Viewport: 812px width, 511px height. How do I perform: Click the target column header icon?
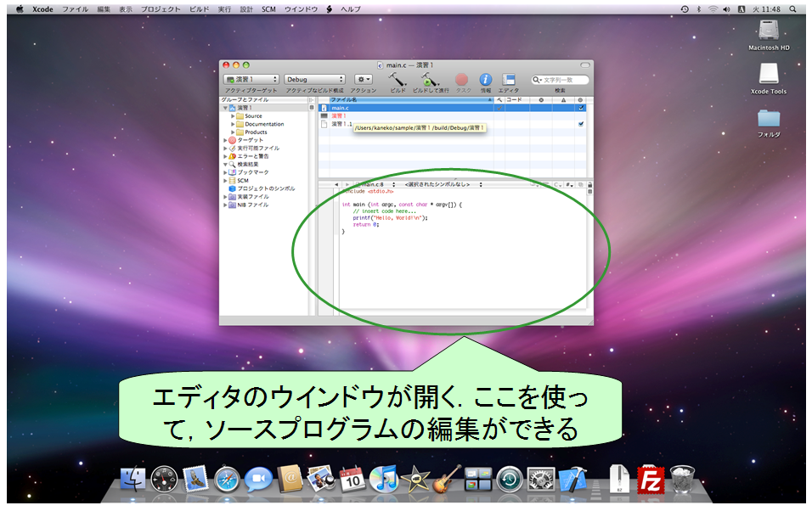click(580, 100)
